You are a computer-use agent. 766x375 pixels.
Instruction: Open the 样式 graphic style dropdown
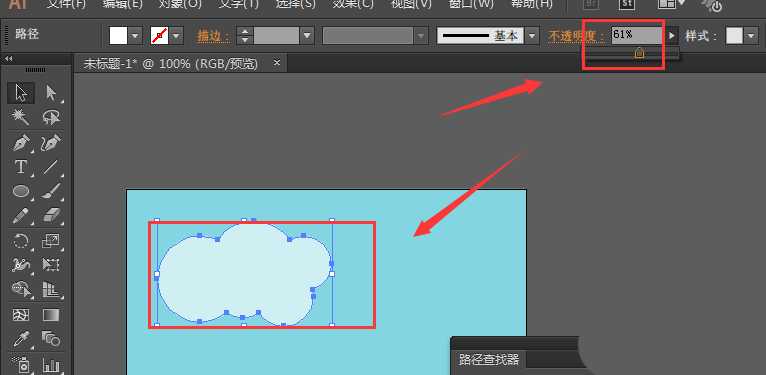point(751,35)
